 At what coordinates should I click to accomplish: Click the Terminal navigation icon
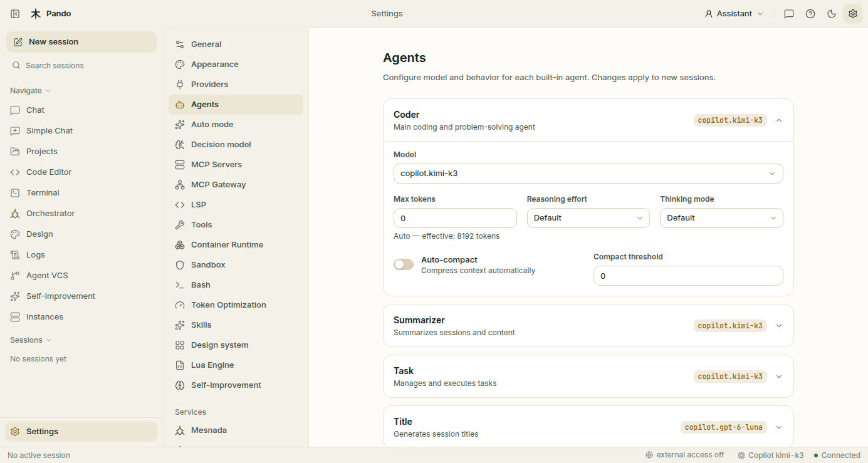click(15, 193)
